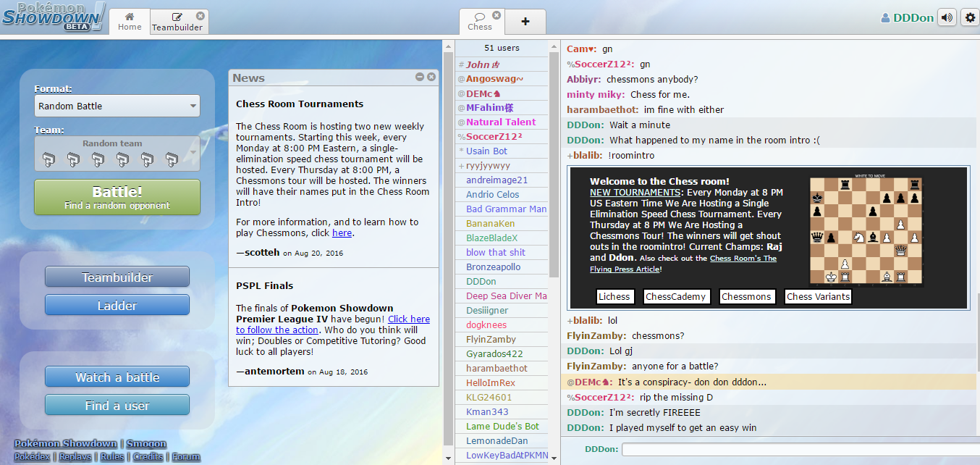
Task: Click the Chessmons button in room intro
Action: tap(746, 296)
